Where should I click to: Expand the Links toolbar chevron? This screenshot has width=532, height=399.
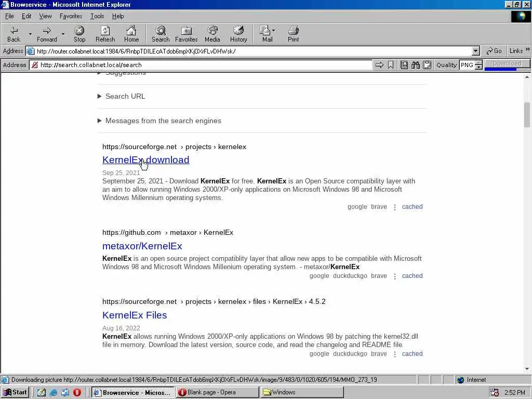(x=528, y=49)
